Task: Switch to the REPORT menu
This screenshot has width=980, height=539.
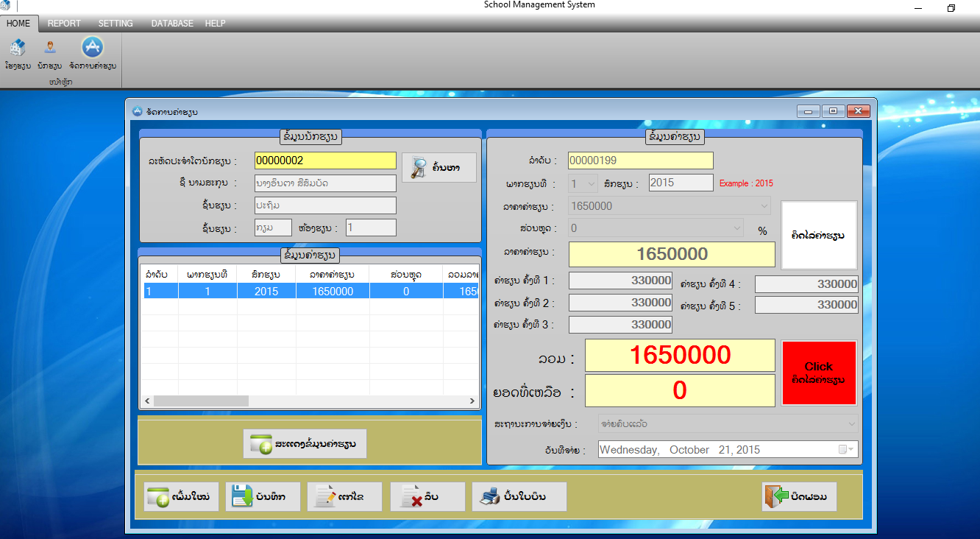Action: click(63, 23)
